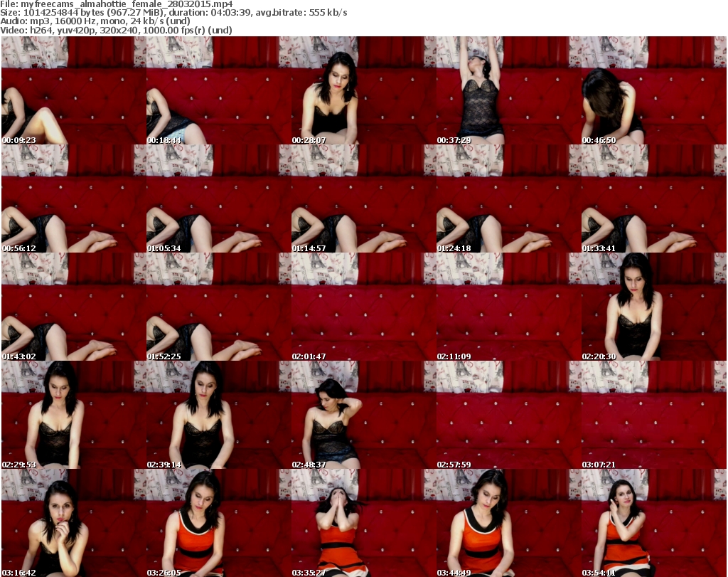Select the frame at 02:39:14
This screenshot has height=577, width=728.
pos(219,415)
